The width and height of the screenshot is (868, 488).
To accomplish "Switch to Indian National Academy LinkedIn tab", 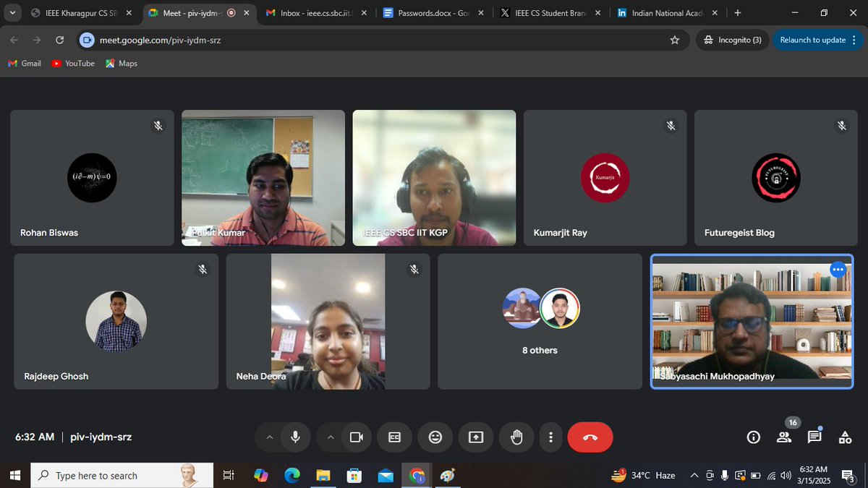I will tap(667, 13).
